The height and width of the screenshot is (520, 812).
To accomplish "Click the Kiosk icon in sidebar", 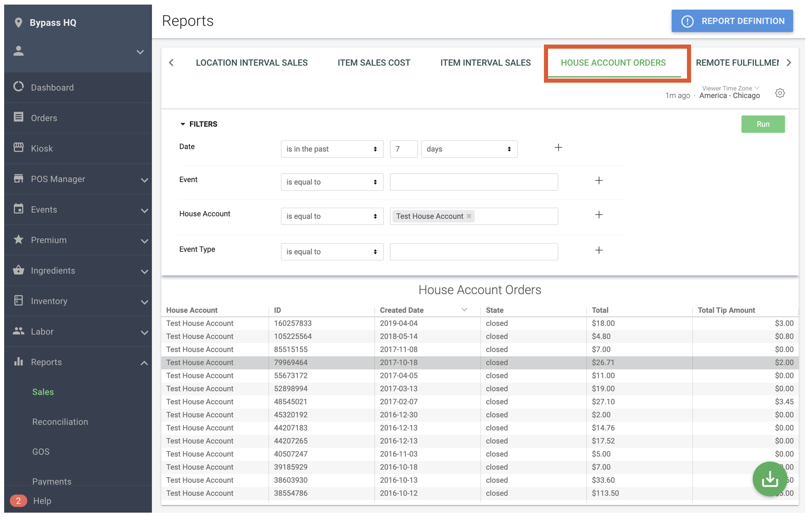I will coord(18,148).
